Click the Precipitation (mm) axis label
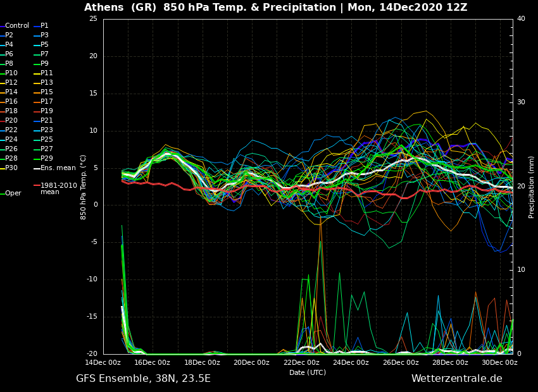The image size is (538, 392). (532, 187)
